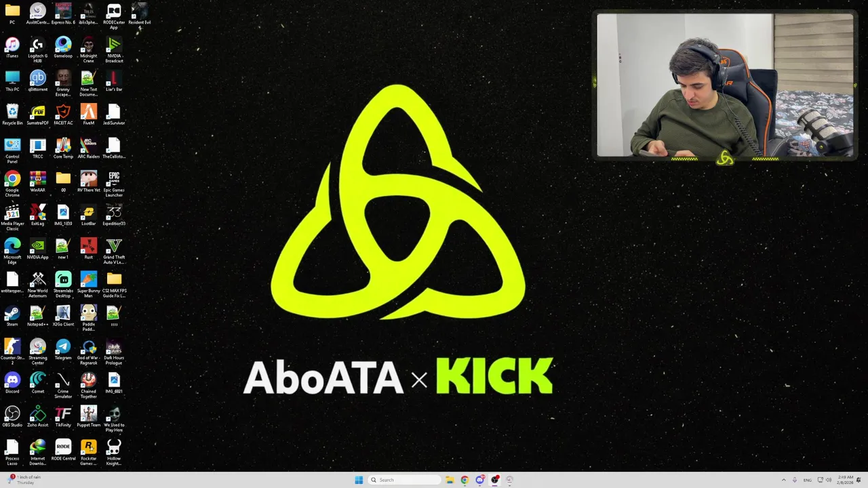Open Microsoft Edge desktop shortcut
Screen dimensions: 868x488
(x=12, y=251)
